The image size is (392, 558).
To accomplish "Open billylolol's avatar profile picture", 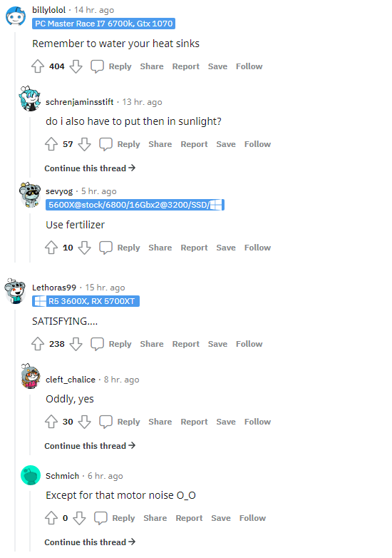I will 16,16.
